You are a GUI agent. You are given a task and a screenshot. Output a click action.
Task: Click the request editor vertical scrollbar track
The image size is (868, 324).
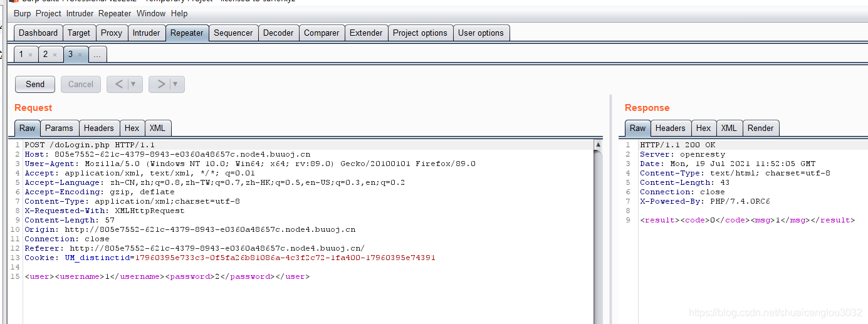pyautogui.click(x=598, y=238)
